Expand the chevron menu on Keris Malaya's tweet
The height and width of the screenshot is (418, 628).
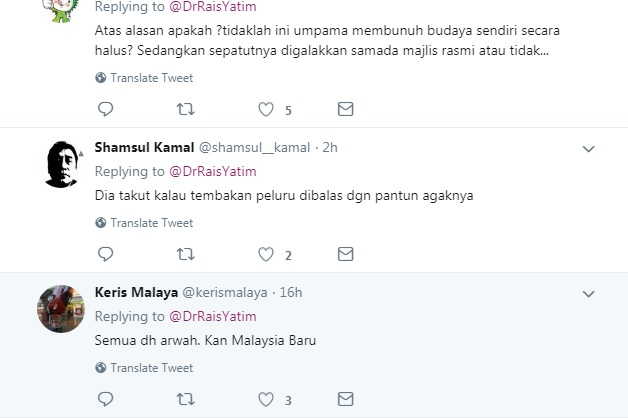coord(589,293)
